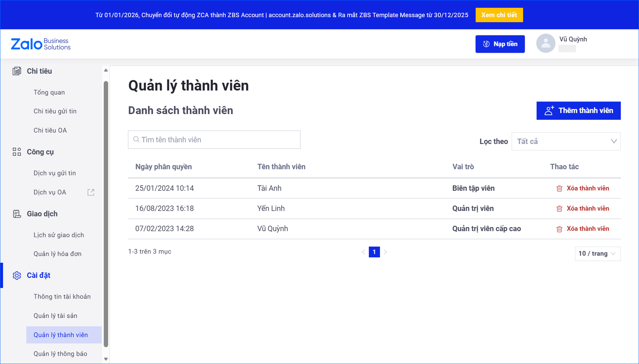This screenshot has width=639, height=364.
Task: Open the Lọc theo filter dropdown
Action: 566,141
